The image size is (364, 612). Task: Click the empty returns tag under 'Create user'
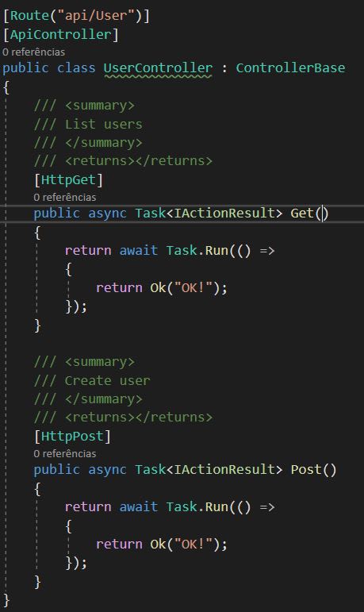click(x=139, y=418)
